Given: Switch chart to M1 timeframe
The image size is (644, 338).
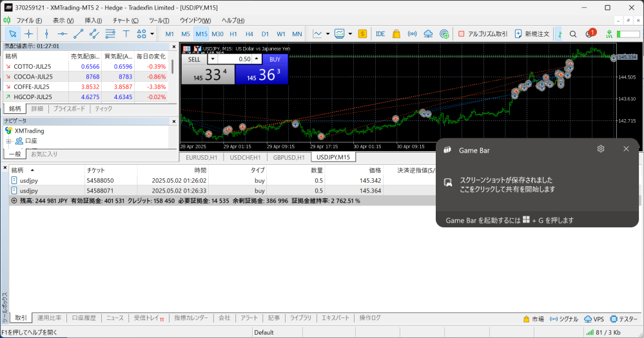Looking at the screenshot, I should [170, 34].
